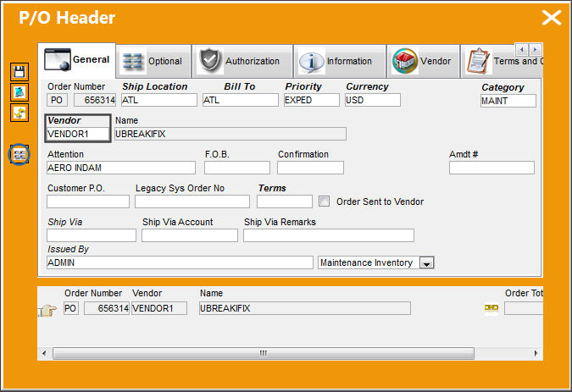This screenshot has width=572, height=392.
Task: Click the yellow refresh arrows sidebar icon
Action: pyautogui.click(x=19, y=113)
